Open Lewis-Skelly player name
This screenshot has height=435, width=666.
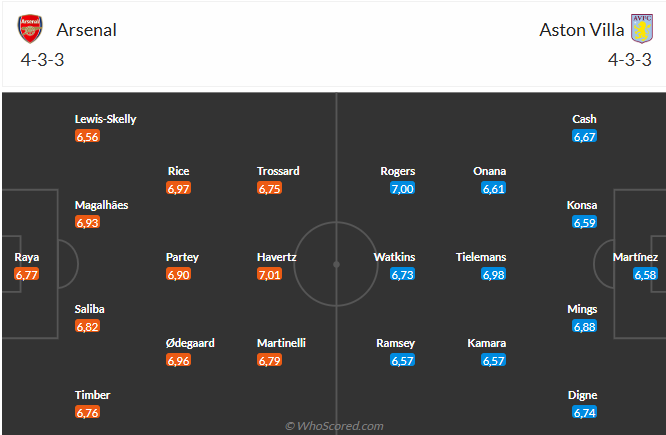pyautogui.click(x=105, y=119)
